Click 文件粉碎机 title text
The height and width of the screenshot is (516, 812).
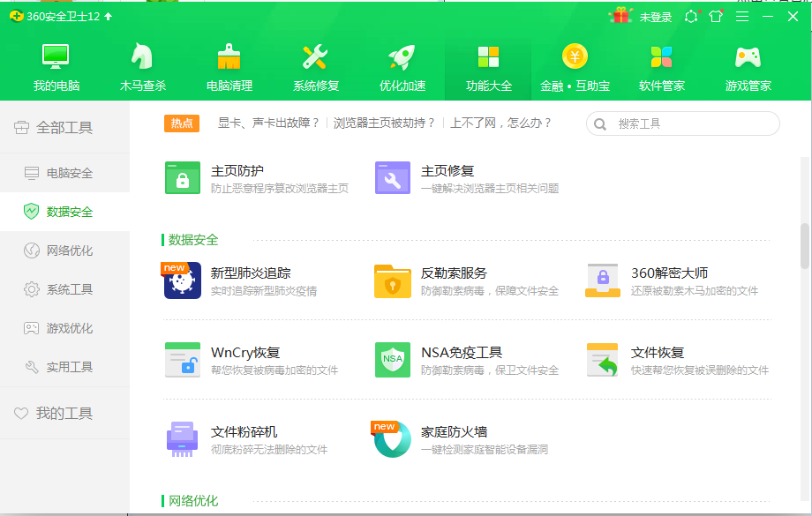tap(244, 431)
